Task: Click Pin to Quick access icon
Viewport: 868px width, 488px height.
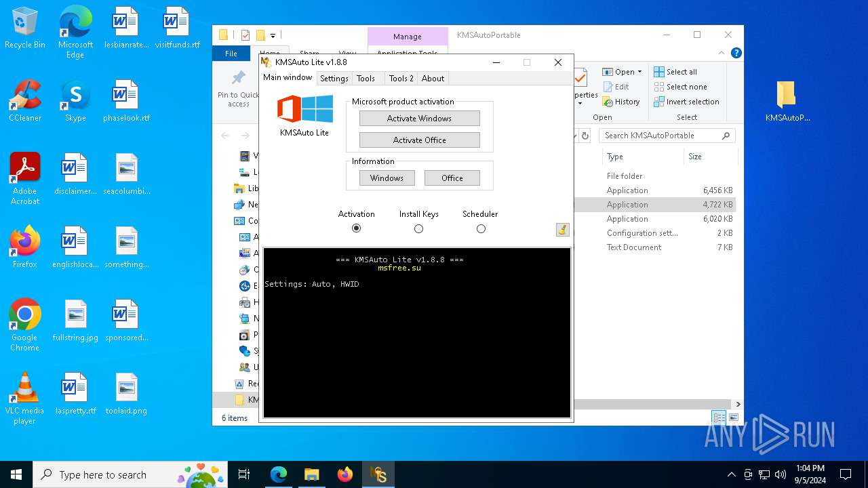Action: tap(238, 88)
